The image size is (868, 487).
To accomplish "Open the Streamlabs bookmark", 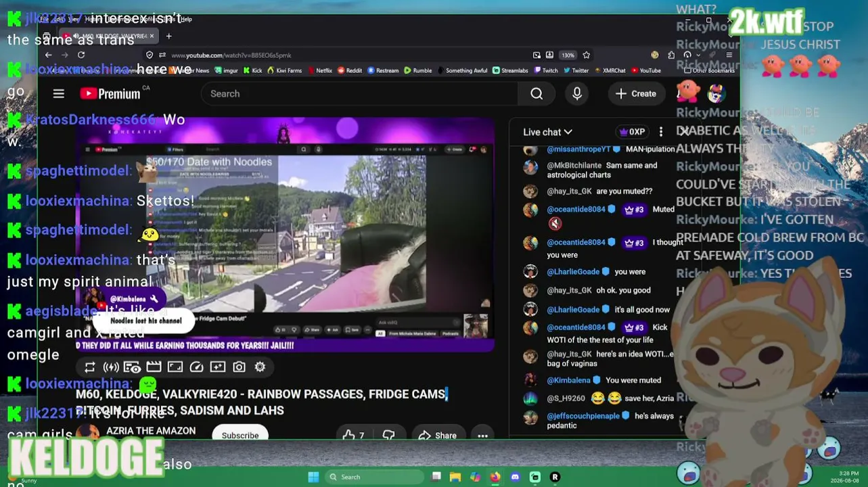I will [x=511, y=70].
